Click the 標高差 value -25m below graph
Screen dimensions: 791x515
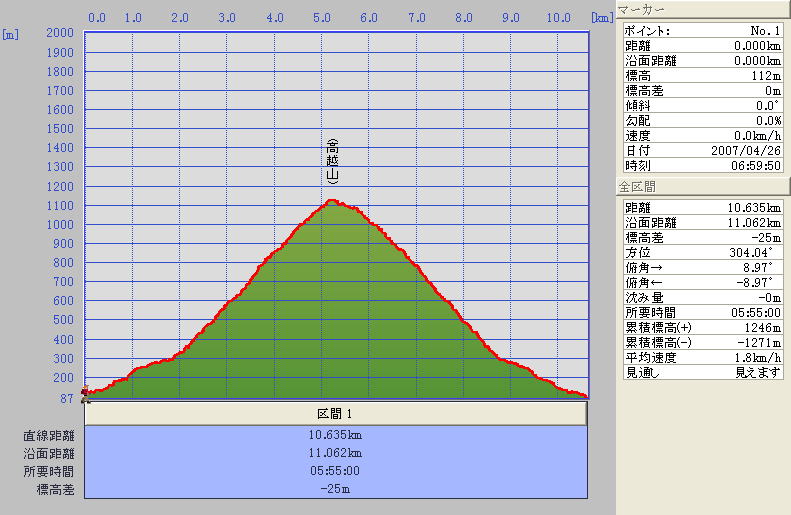[335, 489]
